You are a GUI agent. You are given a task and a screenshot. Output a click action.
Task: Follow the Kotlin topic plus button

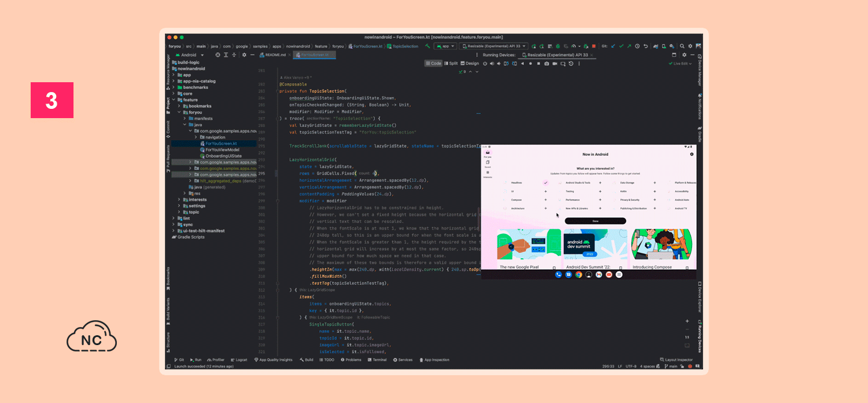click(x=654, y=191)
